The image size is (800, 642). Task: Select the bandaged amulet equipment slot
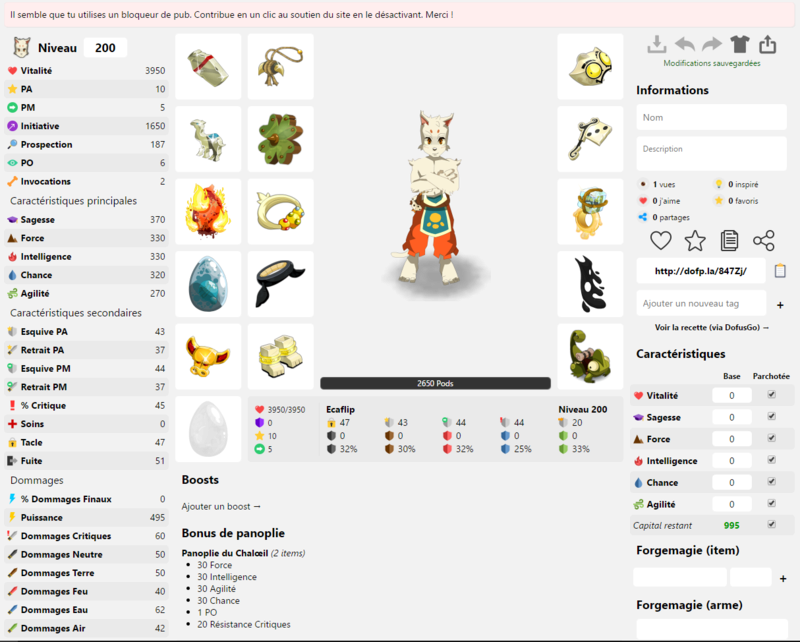208,67
